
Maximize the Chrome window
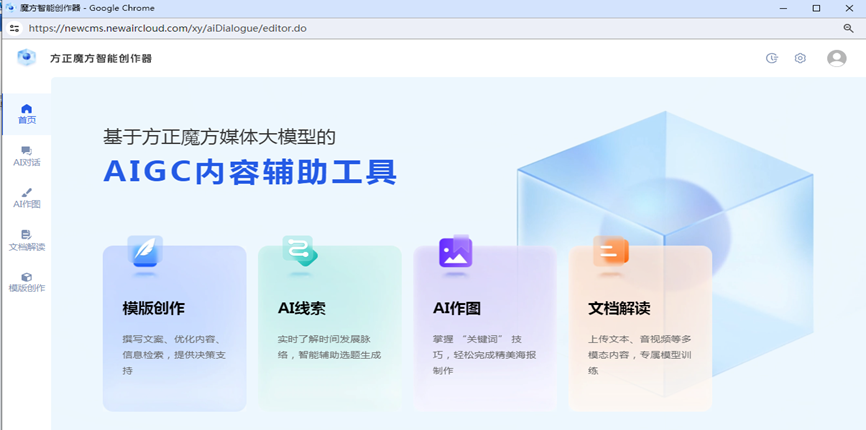tap(816, 8)
